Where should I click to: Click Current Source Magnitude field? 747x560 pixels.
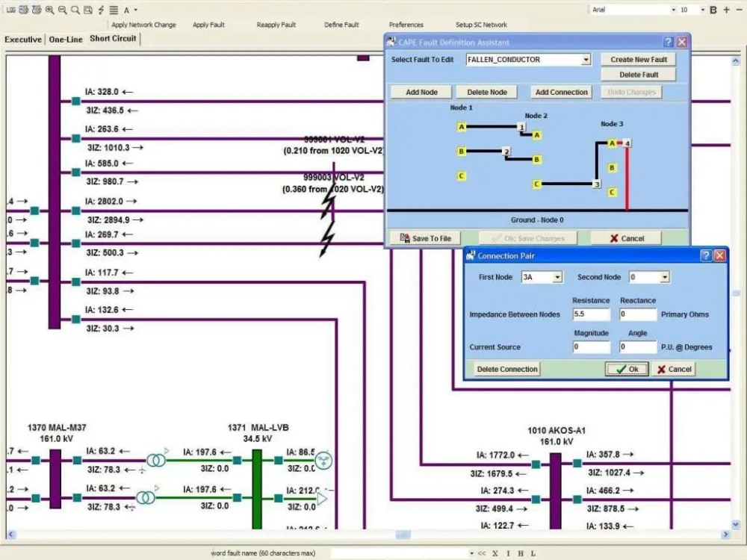(591, 347)
